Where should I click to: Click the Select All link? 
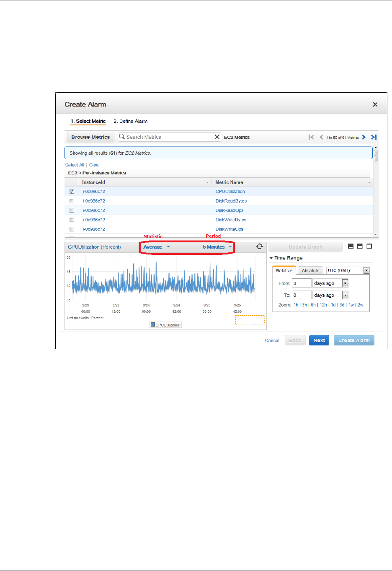[75, 165]
